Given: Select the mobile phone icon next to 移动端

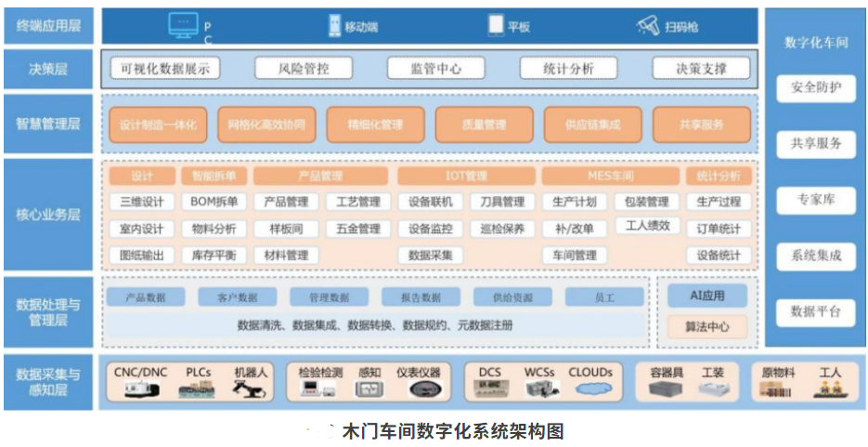Looking at the screenshot, I should [x=334, y=25].
